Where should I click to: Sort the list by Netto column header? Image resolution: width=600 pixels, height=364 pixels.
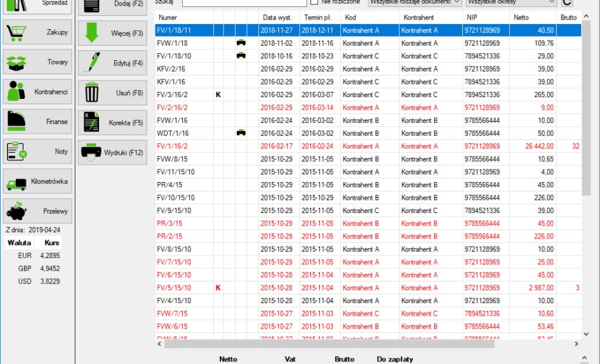coord(532,17)
